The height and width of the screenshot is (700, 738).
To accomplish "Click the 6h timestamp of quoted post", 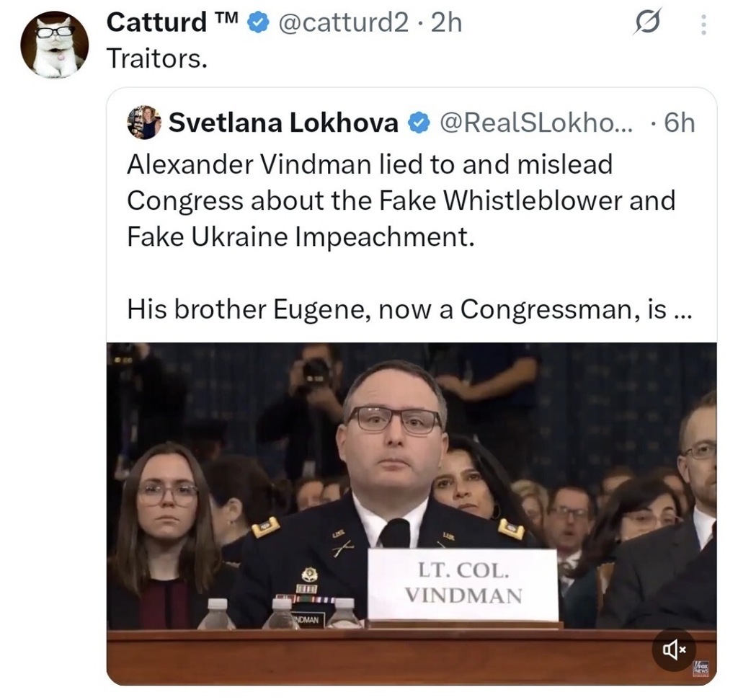I will [x=678, y=123].
